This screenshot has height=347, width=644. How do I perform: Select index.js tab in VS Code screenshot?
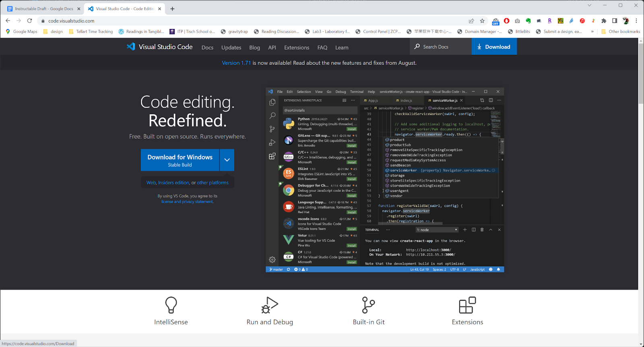pyautogui.click(x=406, y=100)
